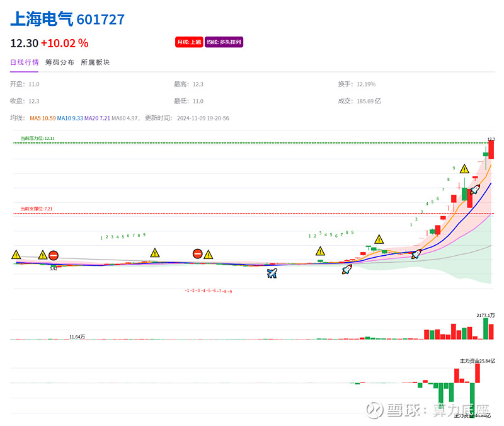504x426 pixels.
Task: Click the topmost rocket icon near the latest candles
Action: (x=475, y=190)
